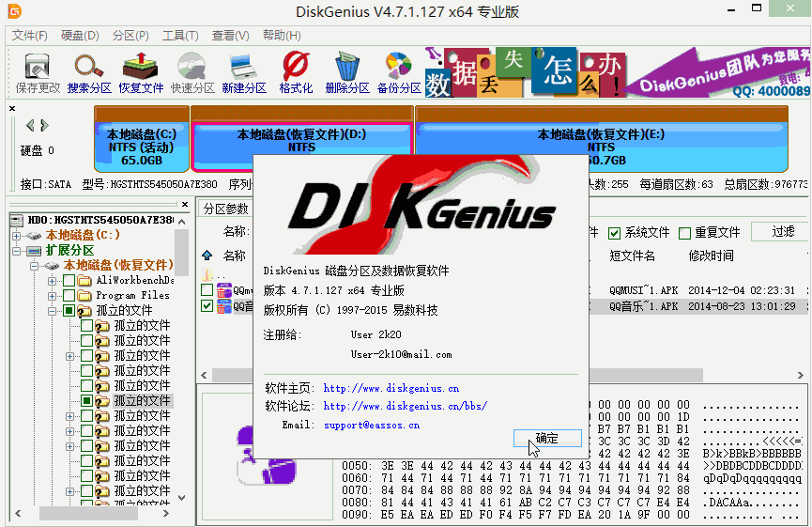Image resolution: width=812 pixels, height=527 pixels.
Task: Open the 分区(P) menu
Action: 130,36
